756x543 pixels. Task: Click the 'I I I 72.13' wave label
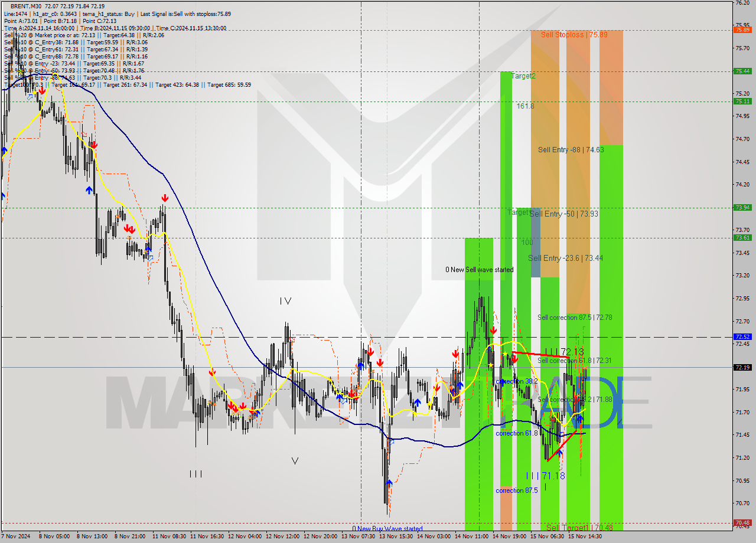[564, 352]
